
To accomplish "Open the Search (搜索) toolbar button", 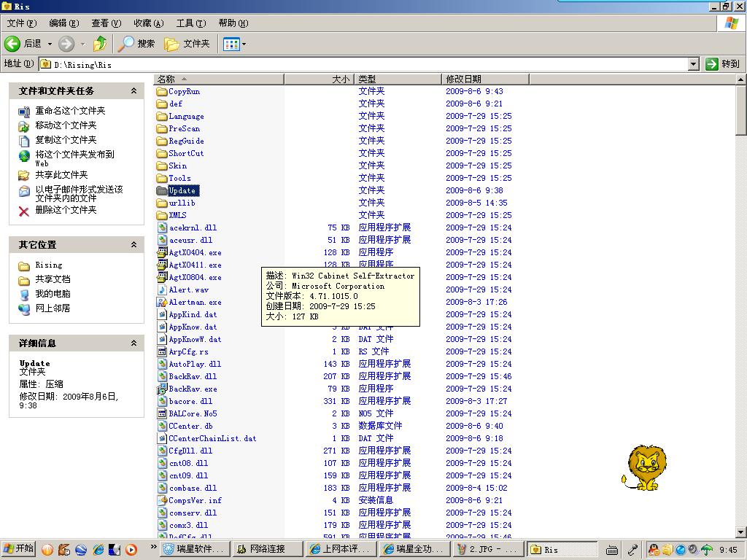I will pyautogui.click(x=136, y=44).
